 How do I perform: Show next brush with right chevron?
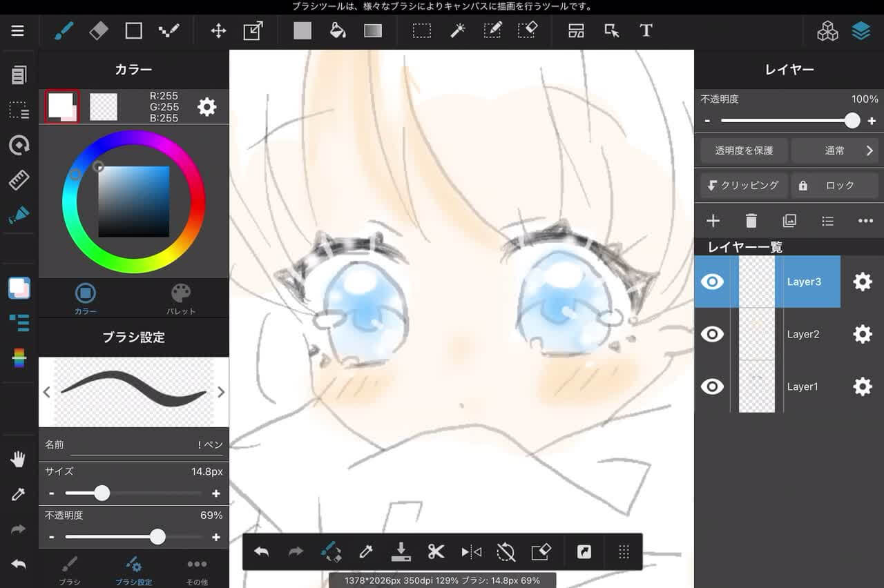click(221, 392)
